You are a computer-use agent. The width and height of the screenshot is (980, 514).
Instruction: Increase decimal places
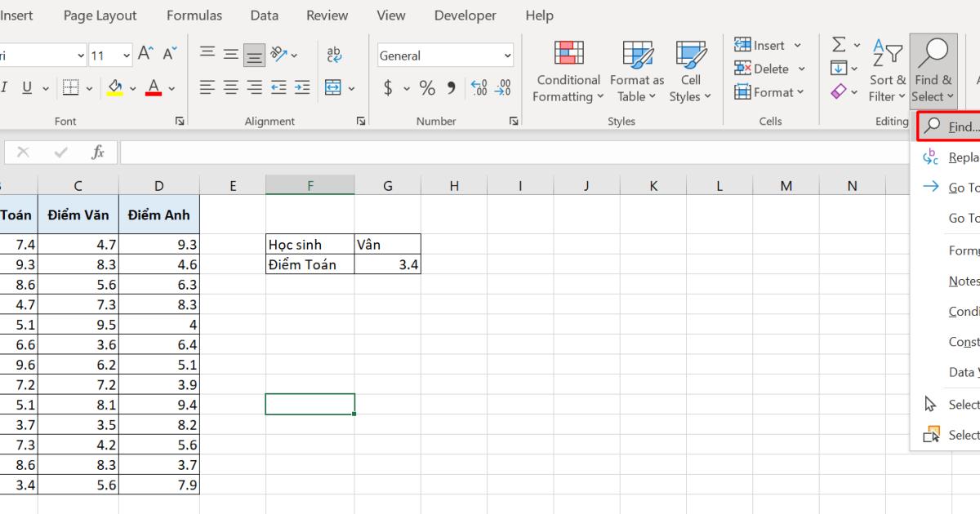pyautogui.click(x=479, y=88)
